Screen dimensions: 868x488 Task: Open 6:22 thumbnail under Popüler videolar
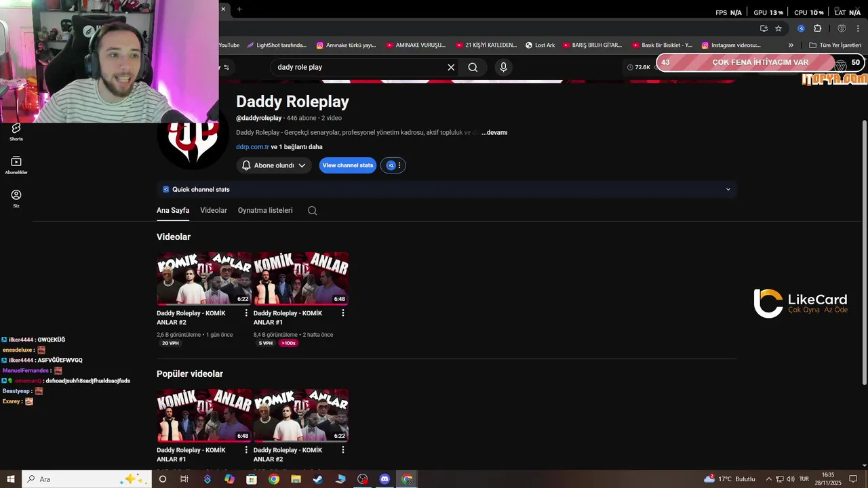[301, 415]
